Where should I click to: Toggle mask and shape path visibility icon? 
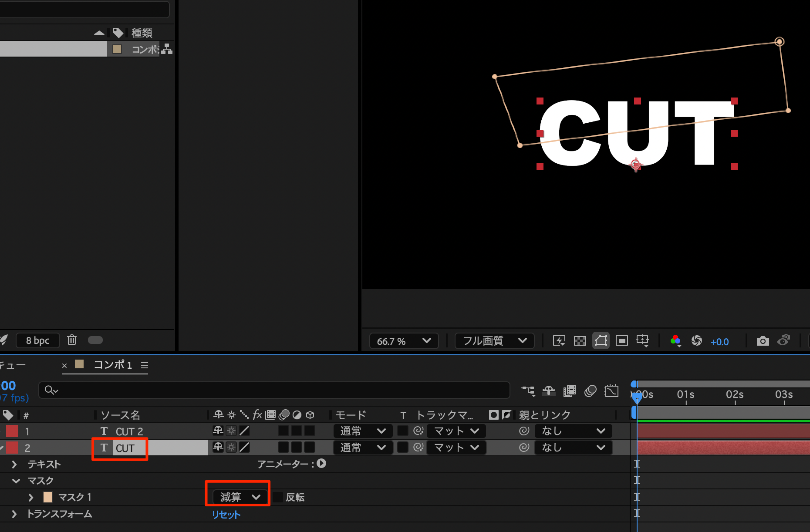click(601, 341)
